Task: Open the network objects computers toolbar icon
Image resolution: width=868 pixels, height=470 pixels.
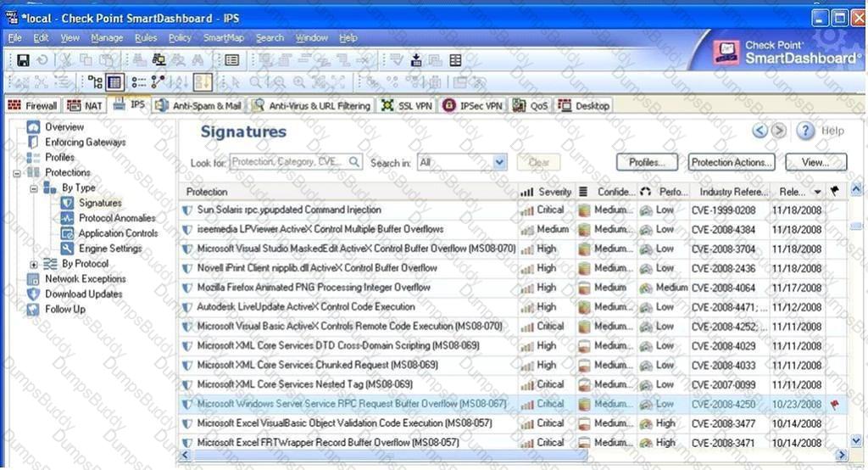Action: tap(159, 60)
